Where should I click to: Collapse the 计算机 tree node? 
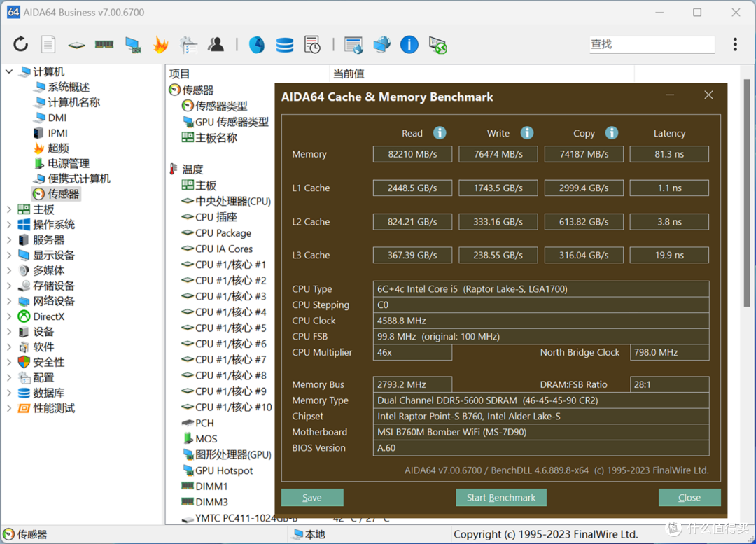[x=9, y=71]
